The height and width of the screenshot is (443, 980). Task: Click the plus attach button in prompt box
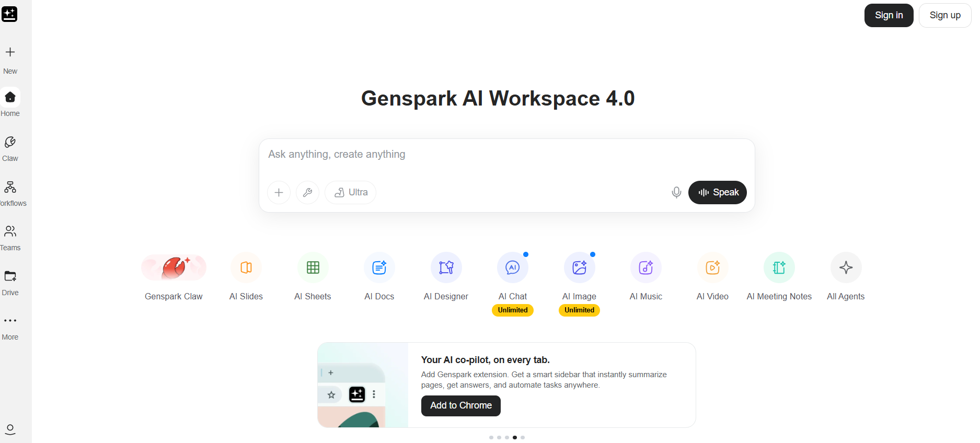click(279, 192)
